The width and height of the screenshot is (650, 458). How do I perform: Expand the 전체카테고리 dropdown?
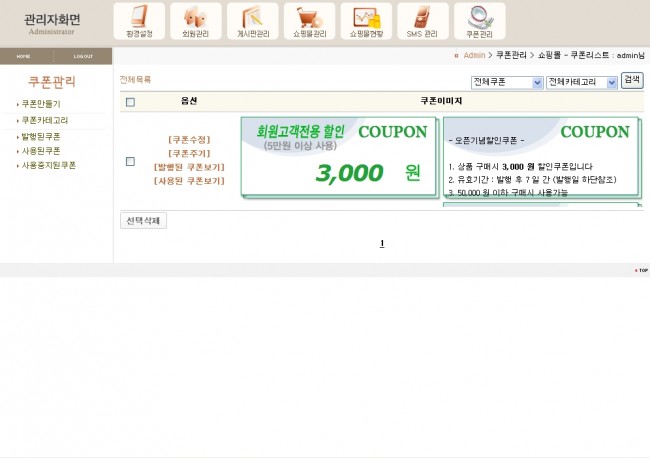pyautogui.click(x=582, y=82)
